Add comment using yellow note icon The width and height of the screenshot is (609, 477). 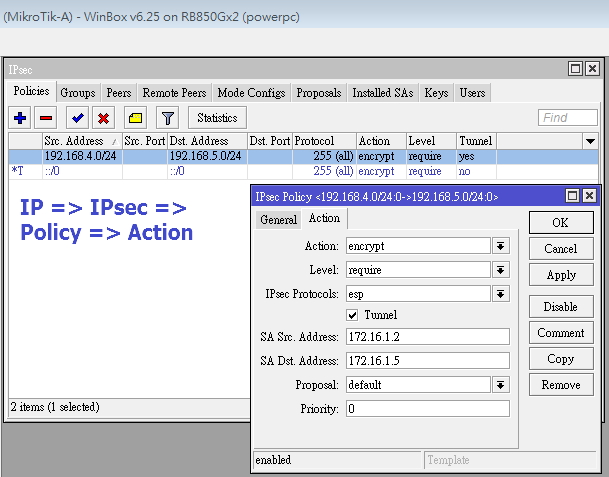click(135, 118)
